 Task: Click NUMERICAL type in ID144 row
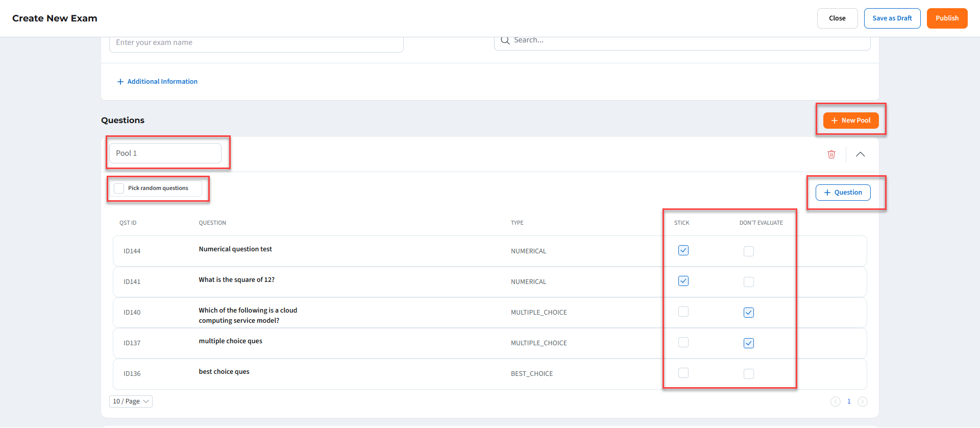click(528, 251)
